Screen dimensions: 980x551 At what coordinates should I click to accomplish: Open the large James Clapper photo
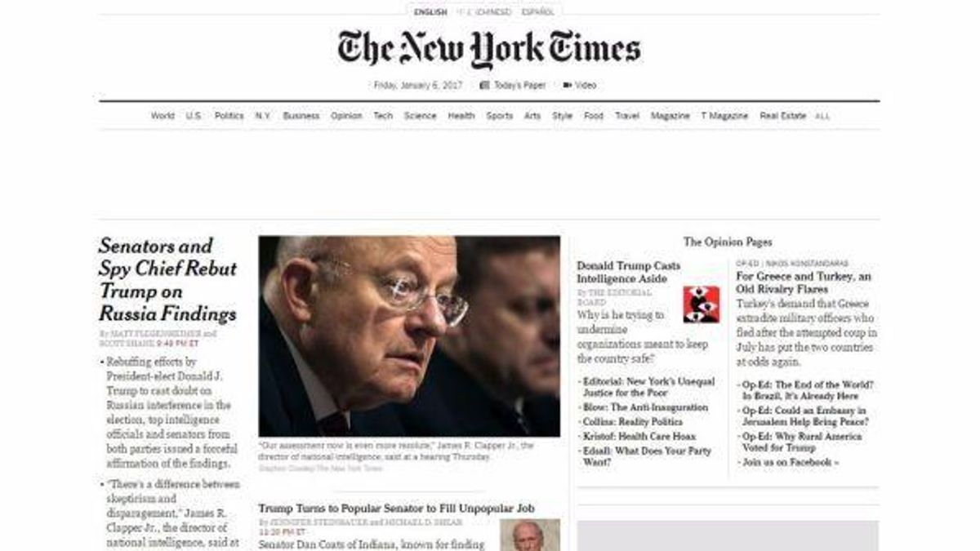click(x=409, y=336)
